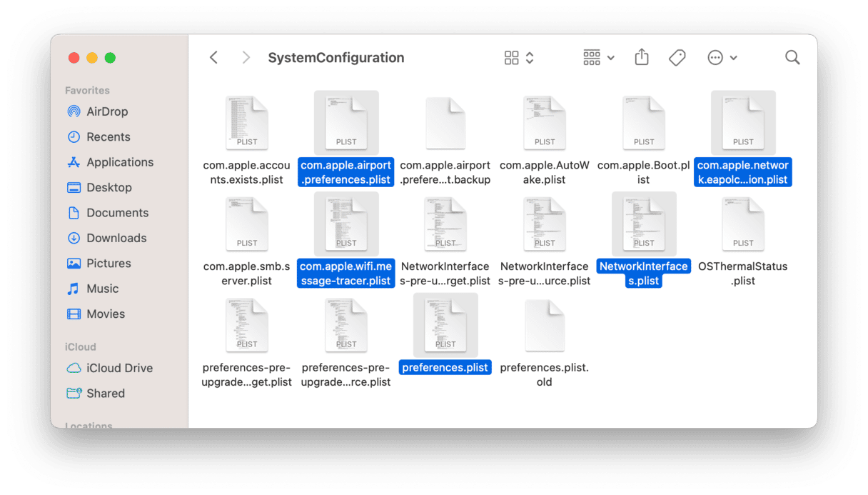Click the com.apple.airport.preferences.plist file icon

click(x=346, y=123)
